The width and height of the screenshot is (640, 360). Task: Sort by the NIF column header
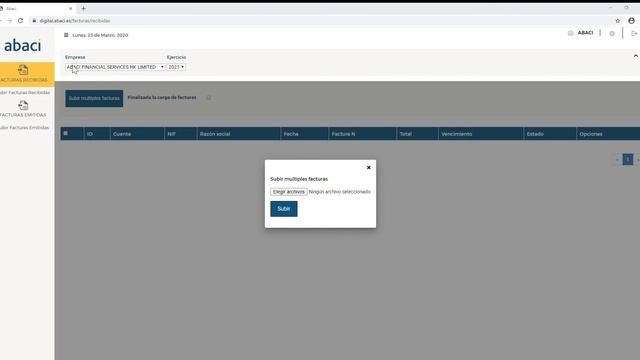tap(171, 134)
